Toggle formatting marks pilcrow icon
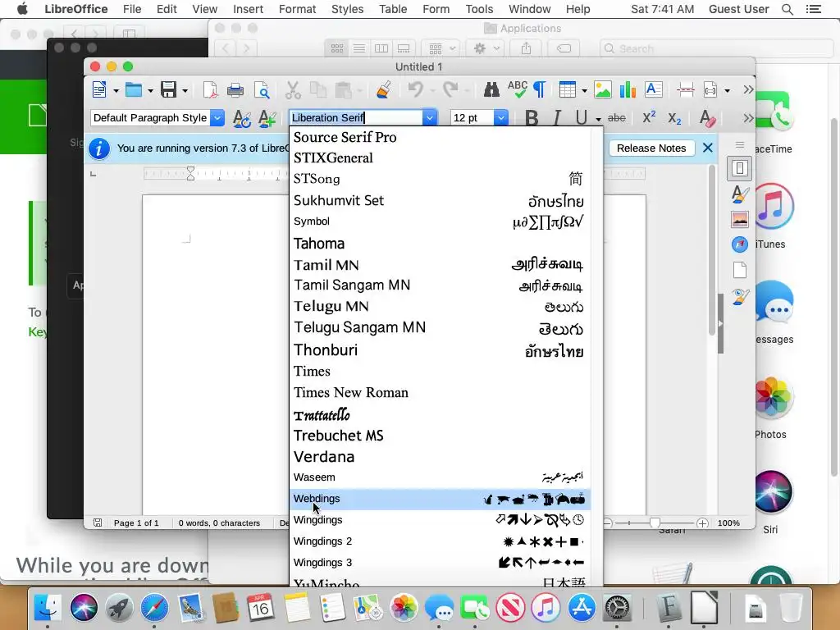Screen dimensions: 840x630 (x=540, y=89)
